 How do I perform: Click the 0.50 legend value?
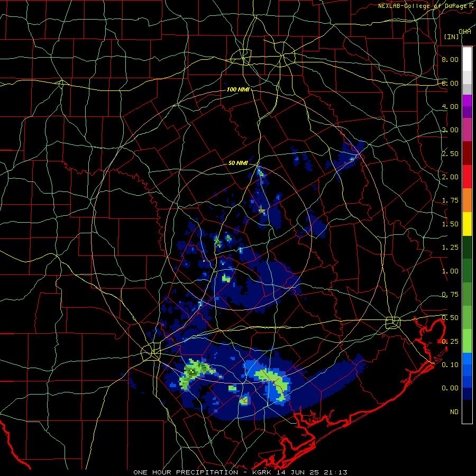(450, 318)
